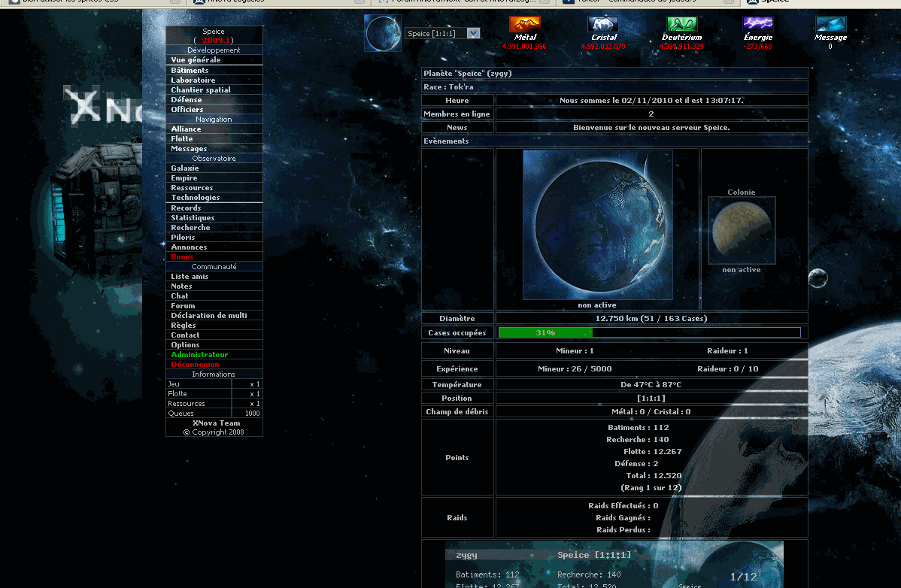901x588 pixels.
Task: Open Technologies page
Action: [x=196, y=197]
